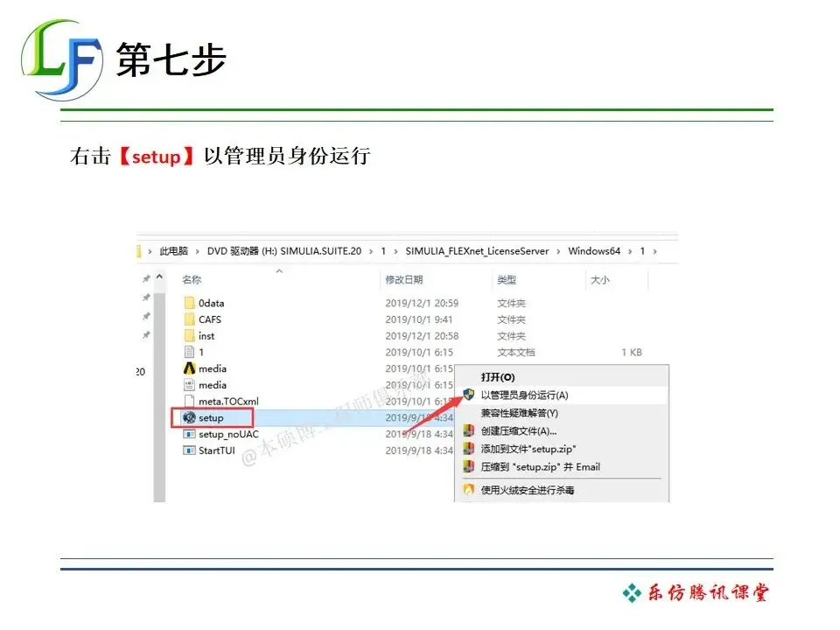The image size is (840, 630).
Task: Expand chevron before 此电脑 breadcrumb
Action: pos(150,251)
